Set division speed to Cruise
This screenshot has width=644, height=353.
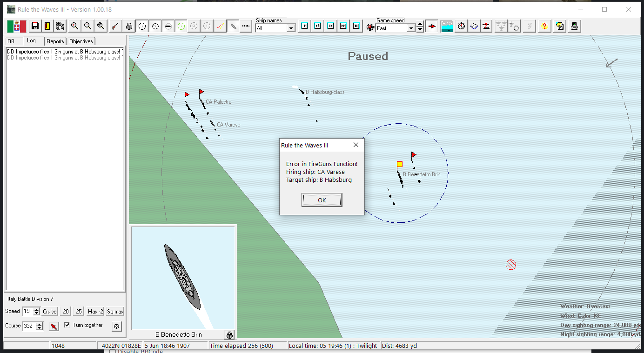(50, 312)
